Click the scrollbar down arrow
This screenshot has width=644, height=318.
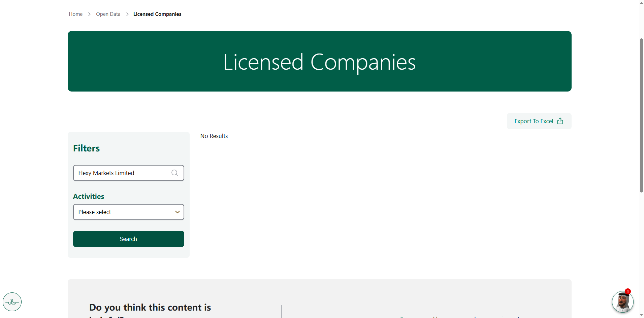click(x=641, y=315)
